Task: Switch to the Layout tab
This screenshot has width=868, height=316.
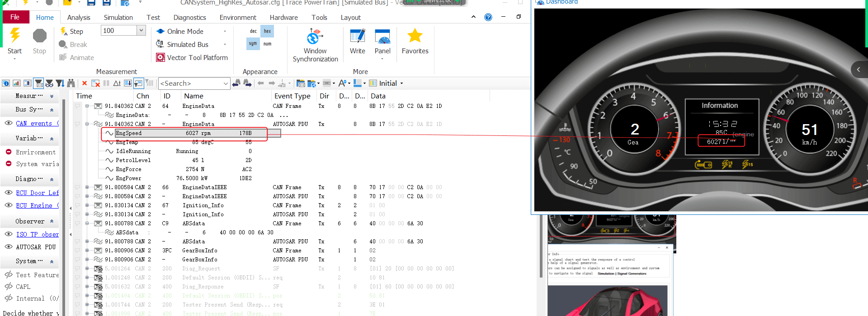Action: pyautogui.click(x=351, y=18)
